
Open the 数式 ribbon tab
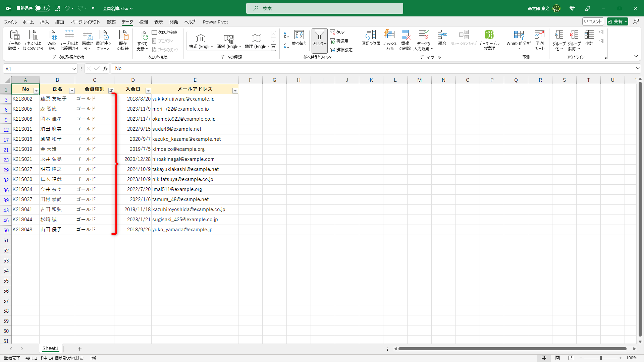[x=111, y=22]
